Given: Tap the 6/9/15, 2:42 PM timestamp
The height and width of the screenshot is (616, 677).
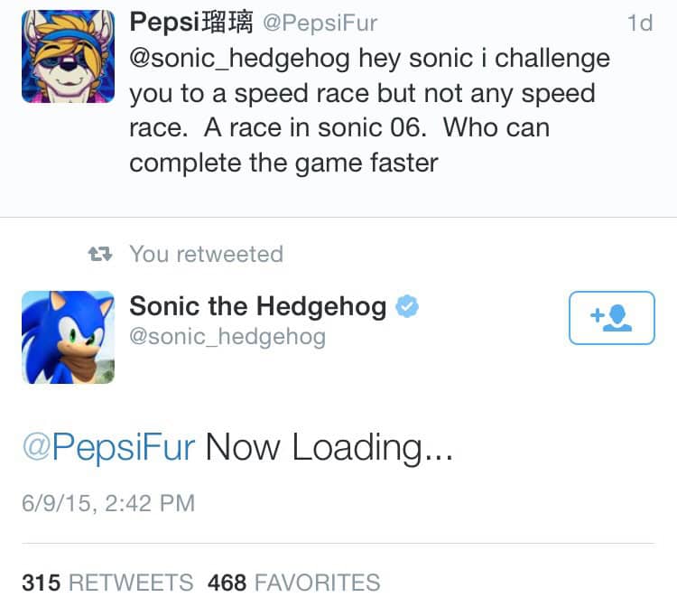Looking at the screenshot, I should coord(108,503).
